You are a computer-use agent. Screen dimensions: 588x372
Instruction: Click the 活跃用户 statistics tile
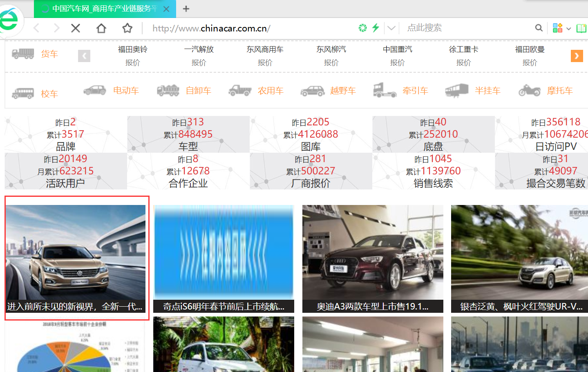66,171
